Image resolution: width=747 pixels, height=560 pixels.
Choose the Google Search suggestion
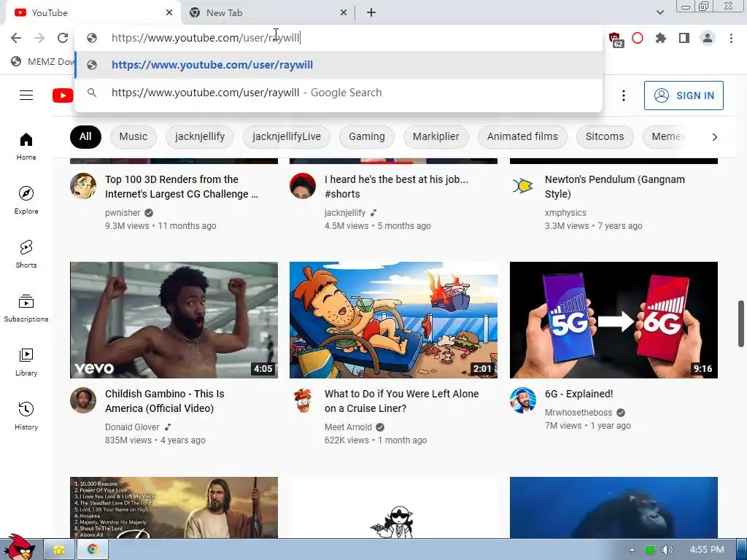click(x=338, y=93)
